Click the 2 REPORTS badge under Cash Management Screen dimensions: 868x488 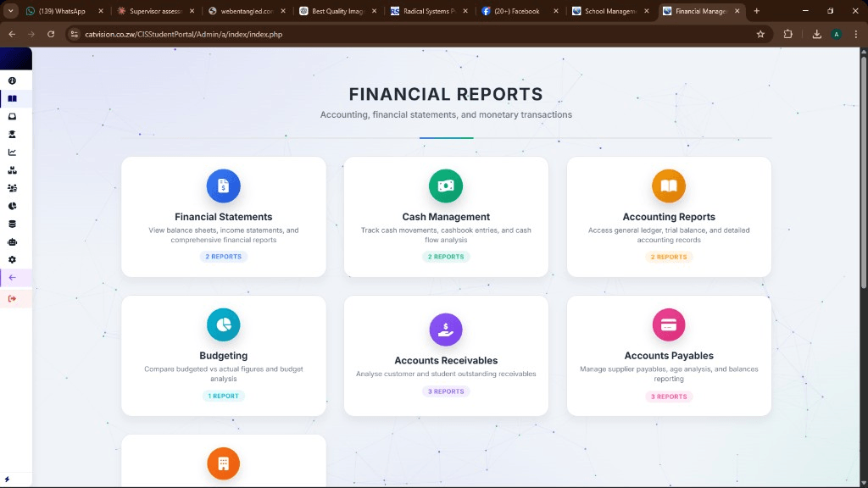446,257
